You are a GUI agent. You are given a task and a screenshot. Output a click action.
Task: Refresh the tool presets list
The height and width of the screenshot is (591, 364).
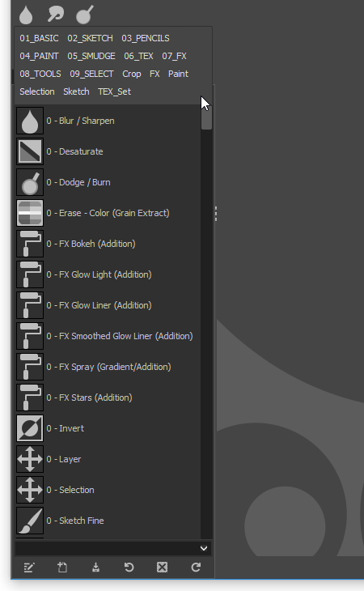(x=196, y=568)
